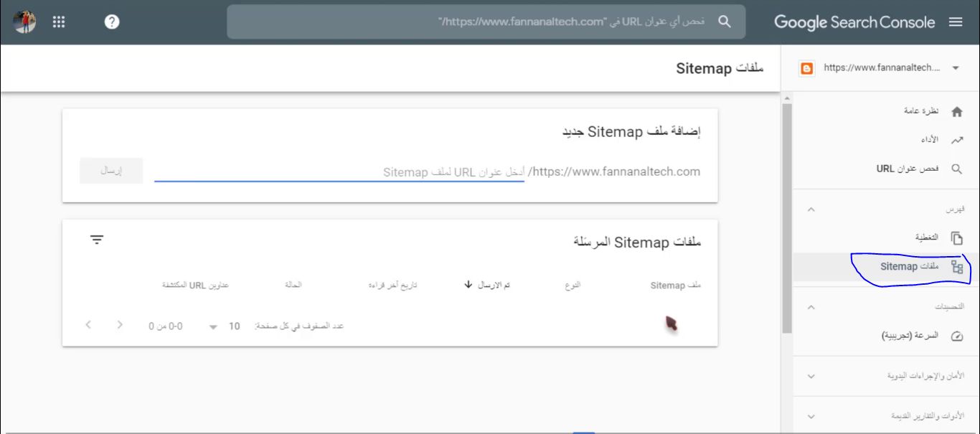Viewport: 980px width, 434px height.
Task: Sort by تاريخ آخر قراءة column header
Action: pos(393,285)
